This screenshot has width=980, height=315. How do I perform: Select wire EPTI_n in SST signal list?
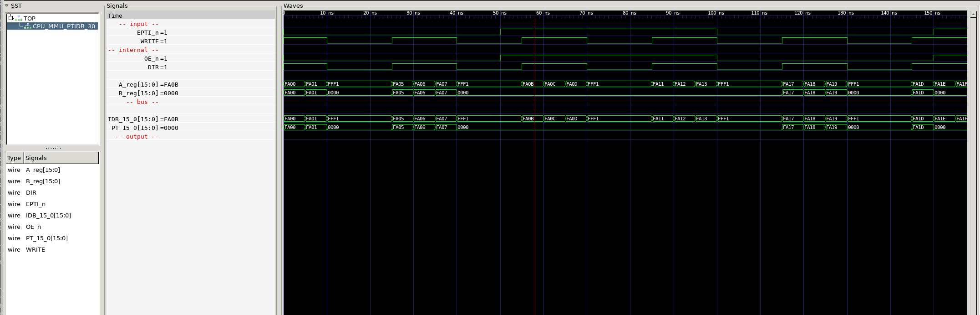(x=52, y=204)
